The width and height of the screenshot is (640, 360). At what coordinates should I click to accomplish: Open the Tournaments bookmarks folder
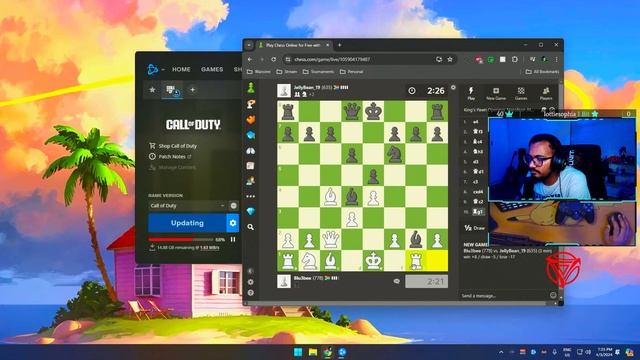pos(318,71)
